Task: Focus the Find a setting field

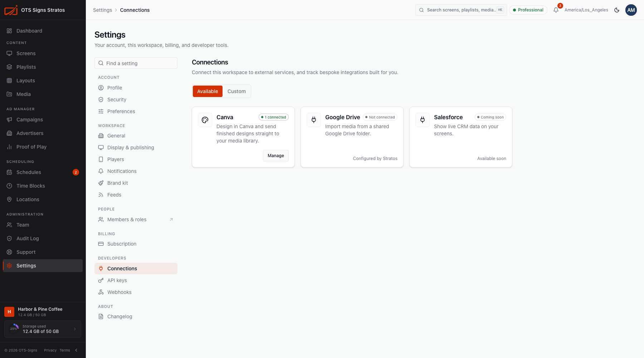Action: (136, 63)
